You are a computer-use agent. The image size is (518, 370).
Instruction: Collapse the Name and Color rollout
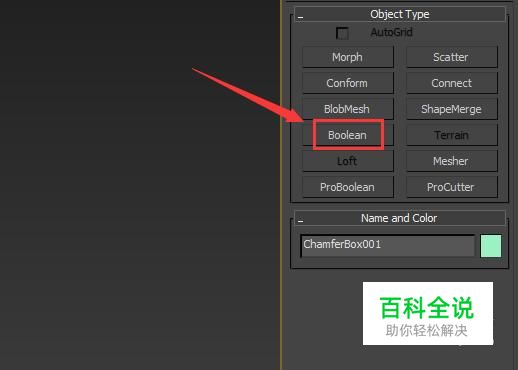click(x=400, y=218)
